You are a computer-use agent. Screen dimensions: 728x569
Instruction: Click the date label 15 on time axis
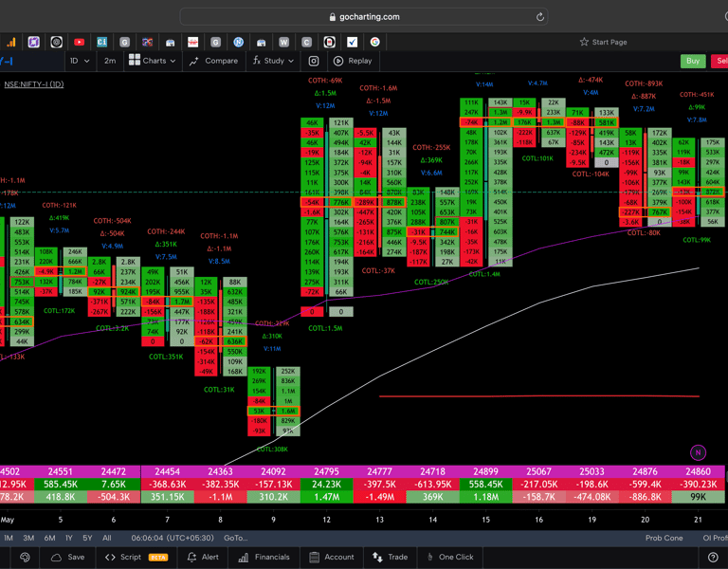click(x=485, y=520)
